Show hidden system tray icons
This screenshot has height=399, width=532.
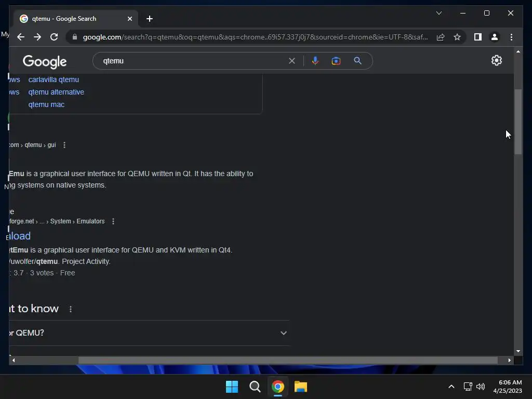[x=451, y=387]
